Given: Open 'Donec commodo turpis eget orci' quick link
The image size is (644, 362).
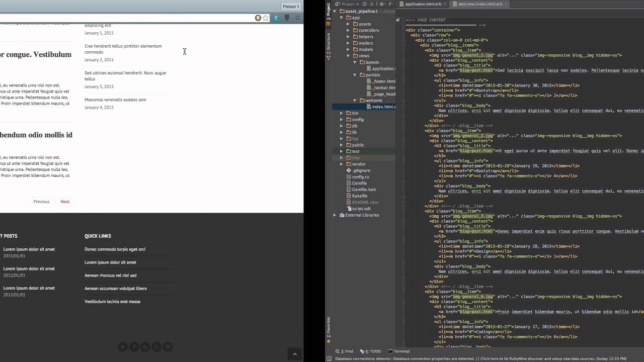Looking at the screenshot, I should click(115, 249).
